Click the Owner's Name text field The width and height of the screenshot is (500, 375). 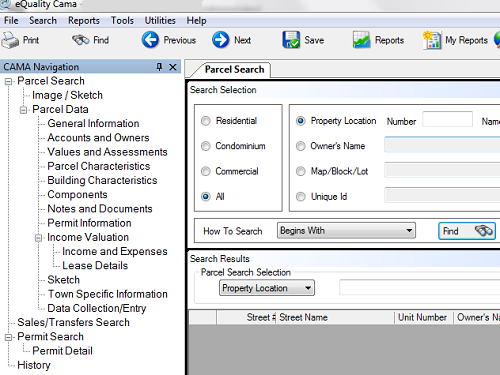[x=442, y=145]
